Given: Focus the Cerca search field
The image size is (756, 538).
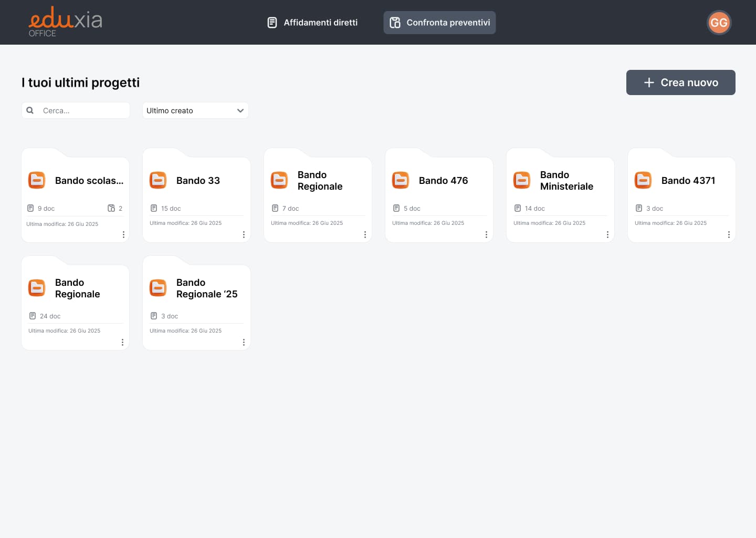Looking at the screenshot, I should click(84, 110).
